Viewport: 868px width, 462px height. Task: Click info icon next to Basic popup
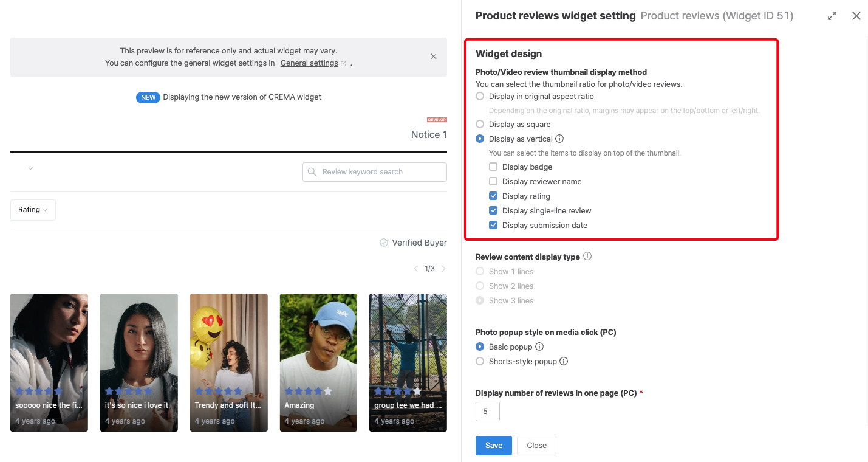pos(539,346)
